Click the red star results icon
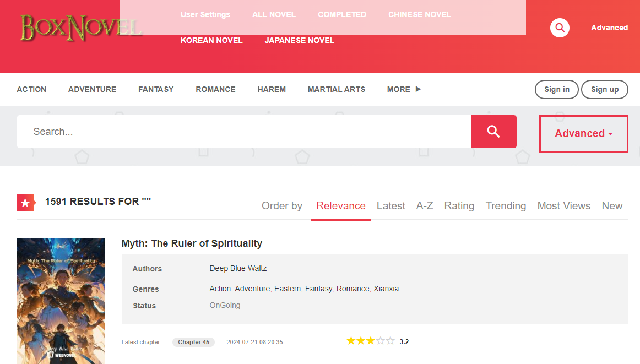 25,203
